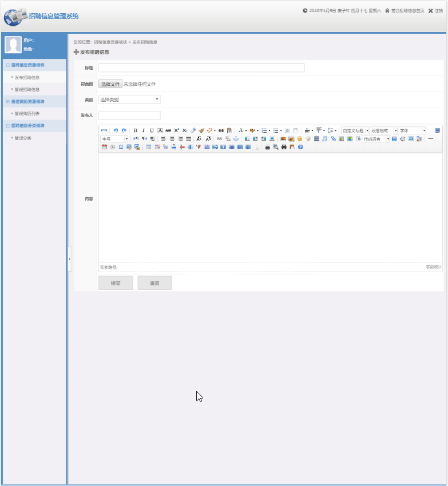Toggle HTML source mode in the editor

[104, 130]
